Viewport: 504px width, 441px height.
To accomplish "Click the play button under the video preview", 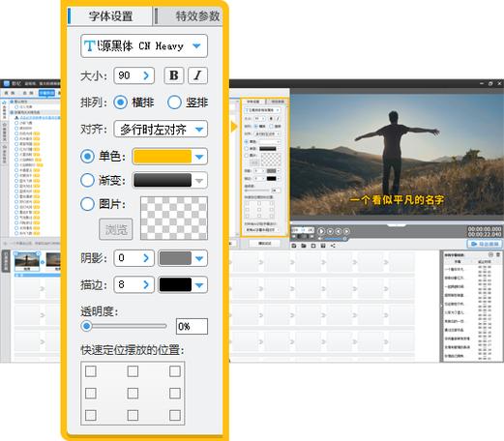I will coord(321,231).
